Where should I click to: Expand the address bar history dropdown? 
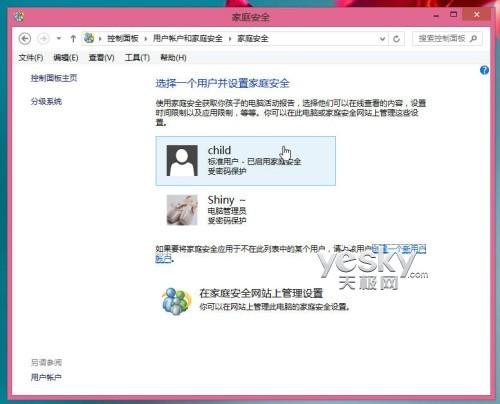(x=382, y=39)
